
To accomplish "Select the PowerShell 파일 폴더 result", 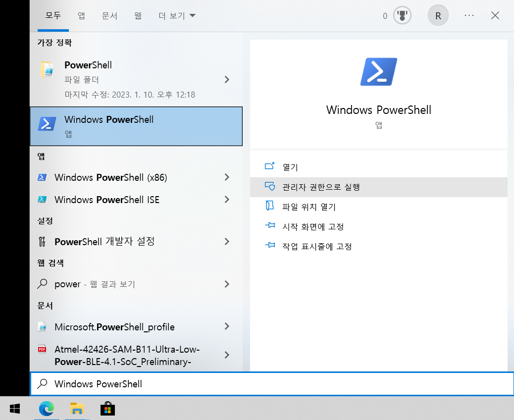I will [x=136, y=80].
